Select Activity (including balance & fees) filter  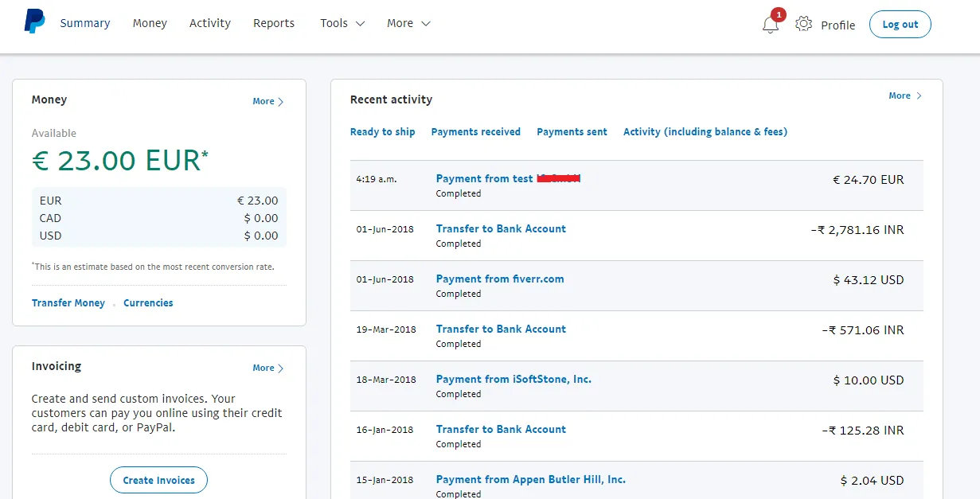705,132
